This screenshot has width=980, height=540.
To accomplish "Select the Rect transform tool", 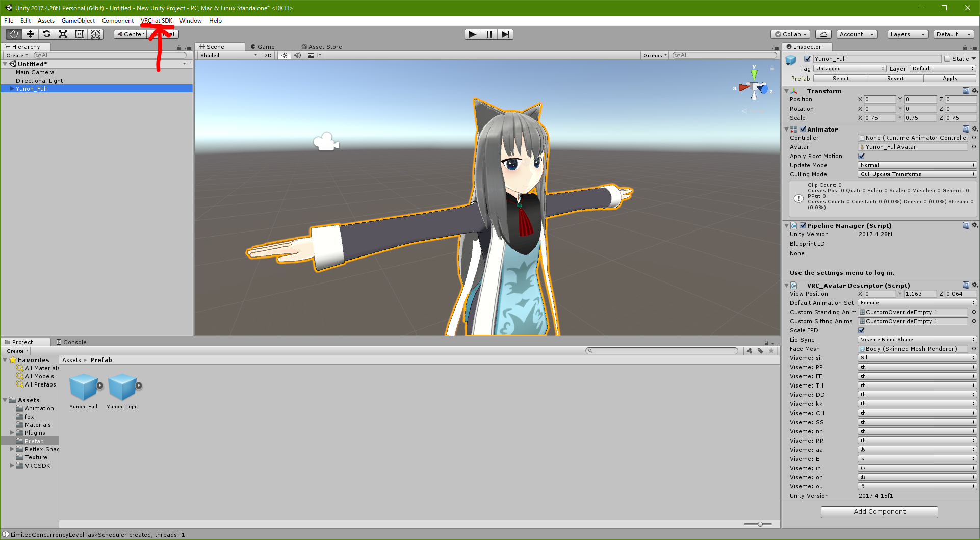I will pyautogui.click(x=79, y=34).
